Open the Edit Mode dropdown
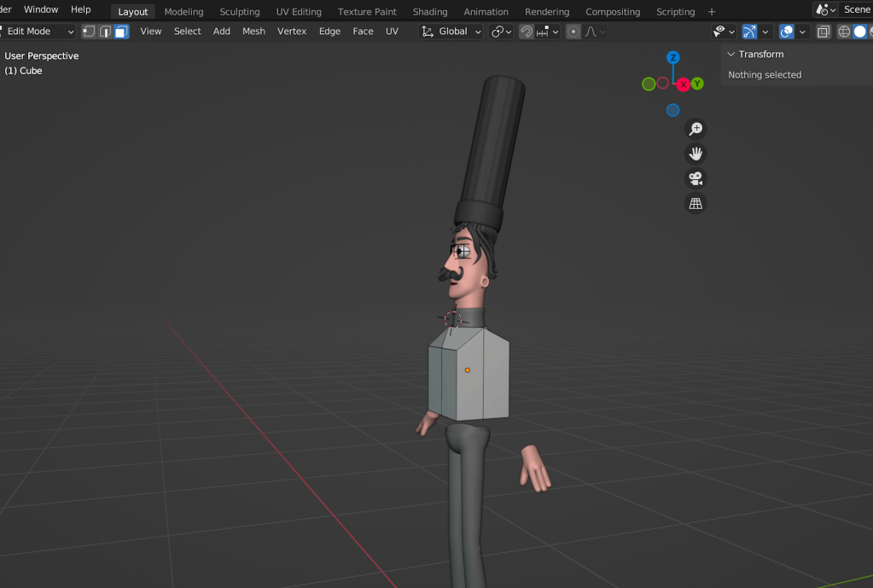This screenshot has width=873, height=588. (38, 32)
